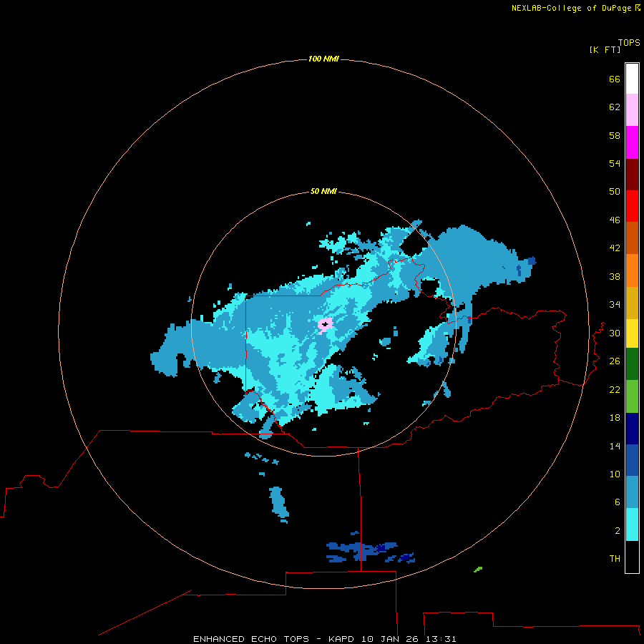
Task: Select the cyan 10 kft legend swatch
Action: (632, 525)
